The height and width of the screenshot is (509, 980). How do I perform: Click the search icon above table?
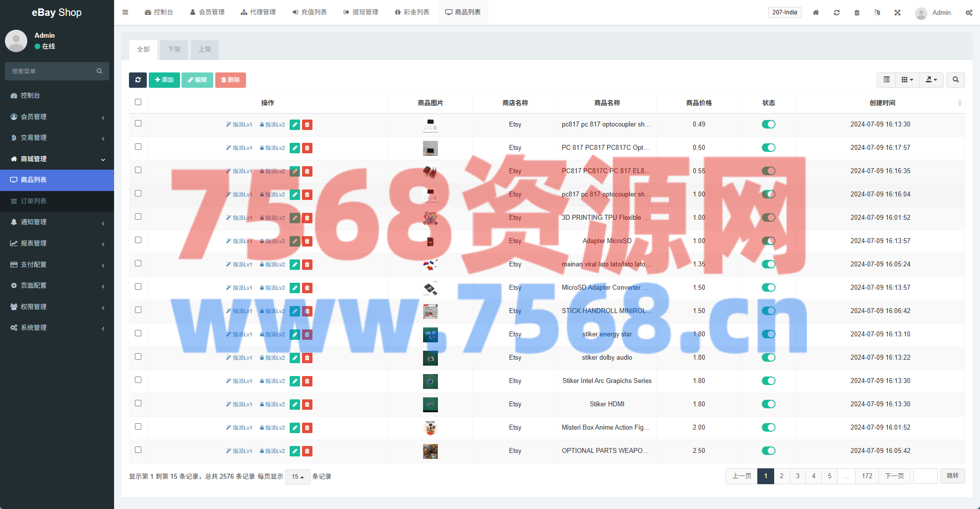956,80
